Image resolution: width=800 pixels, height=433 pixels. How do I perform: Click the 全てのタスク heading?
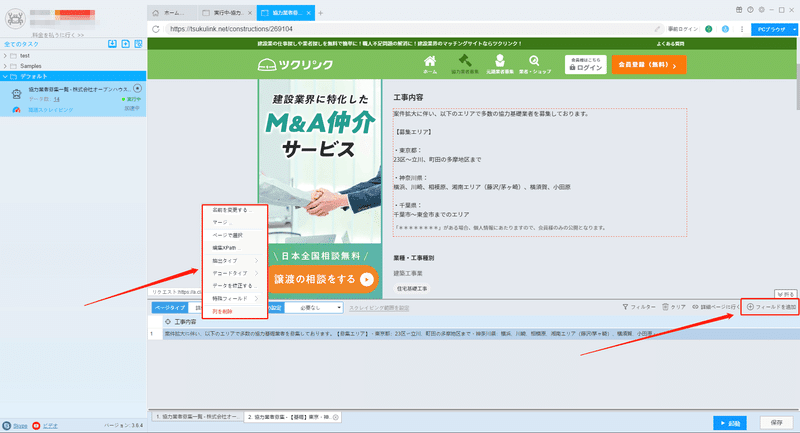click(x=21, y=44)
